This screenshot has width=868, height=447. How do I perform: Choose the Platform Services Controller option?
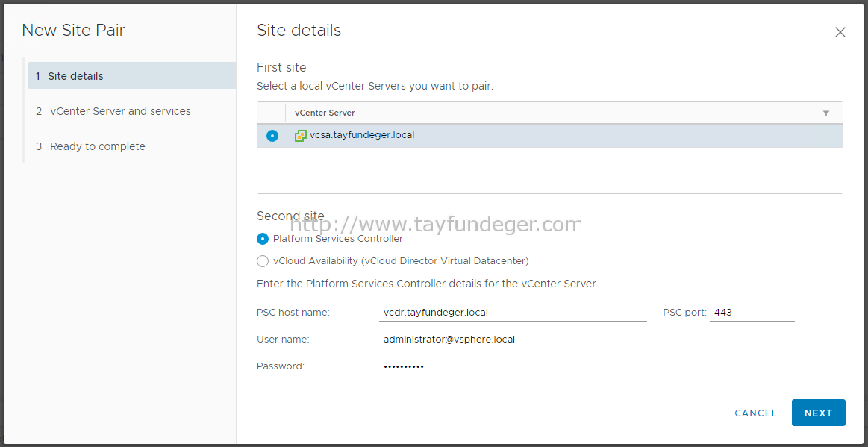(x=263, y=239)
